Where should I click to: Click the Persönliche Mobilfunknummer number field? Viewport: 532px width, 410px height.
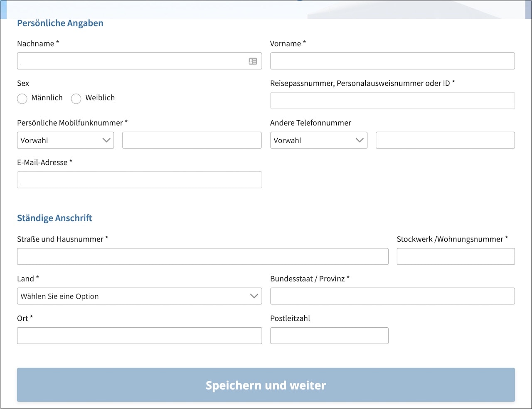coord(192,140)
